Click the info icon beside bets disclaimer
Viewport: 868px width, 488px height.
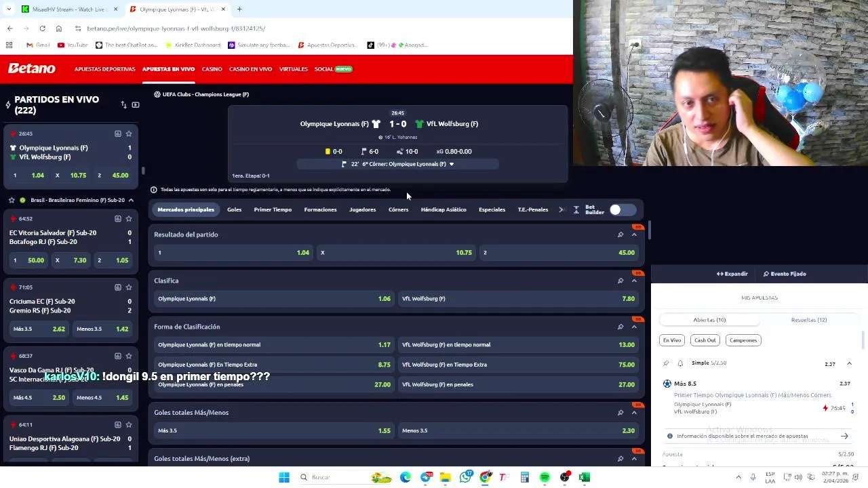click(x=153, y=190)
